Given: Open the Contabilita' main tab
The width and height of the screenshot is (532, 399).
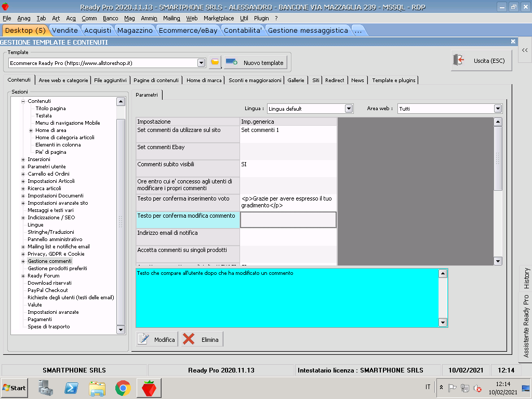Looking at the screenshot, I should pos(243,30).
